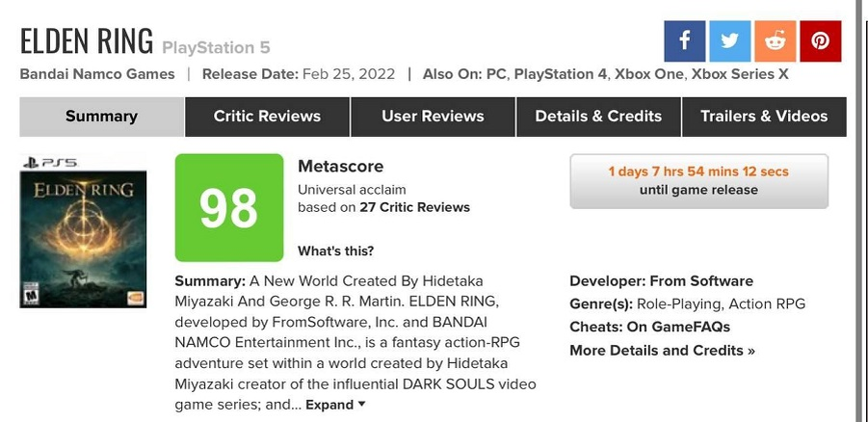Open the More Details and Credits link
The image size is (868, 422).
(x=662, y=350)
